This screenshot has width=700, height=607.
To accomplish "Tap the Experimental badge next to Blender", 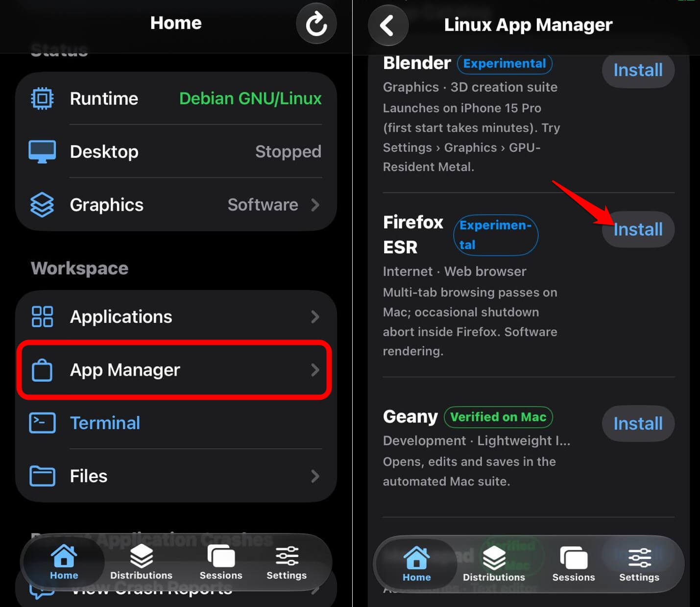I will 505,64.
